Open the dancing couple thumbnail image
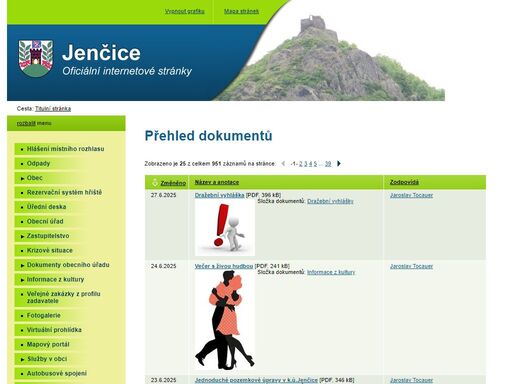Screen dimensions: 512x384 click(225, 320)
